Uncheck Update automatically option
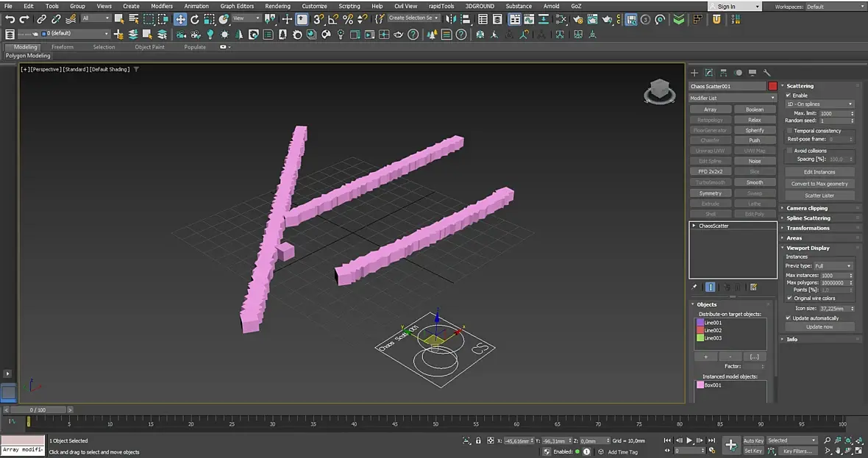This screenshot has width=868, height=458. [789, 318]
